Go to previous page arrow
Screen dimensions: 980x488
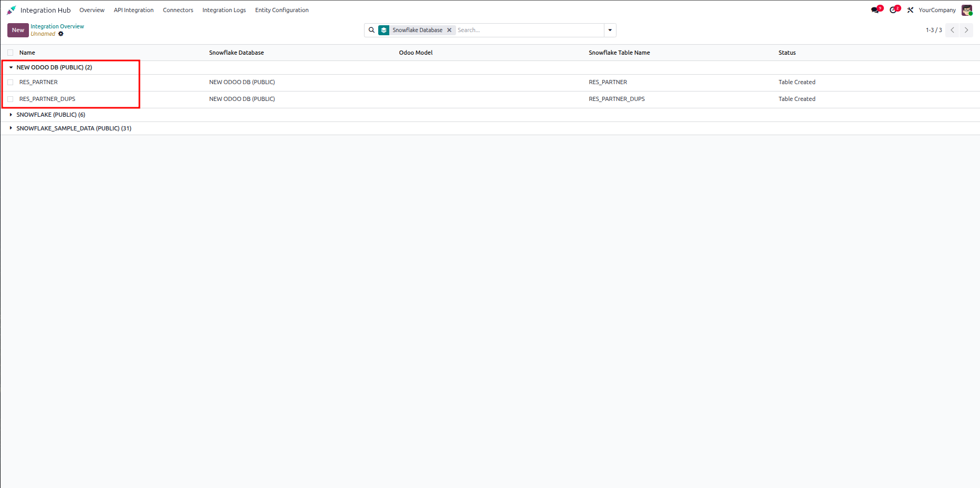pyautogui.click(x=952, y=30)
